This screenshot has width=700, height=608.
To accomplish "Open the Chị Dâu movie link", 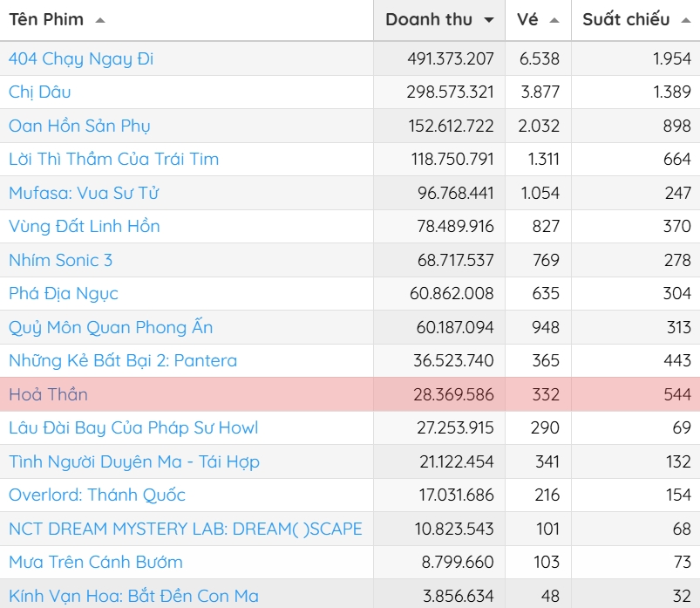I will 40,92.
